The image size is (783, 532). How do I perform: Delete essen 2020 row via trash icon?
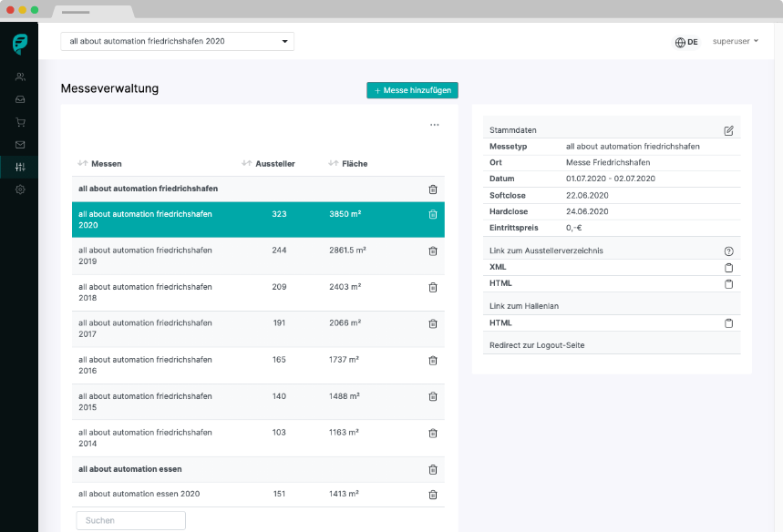point(433,495)
